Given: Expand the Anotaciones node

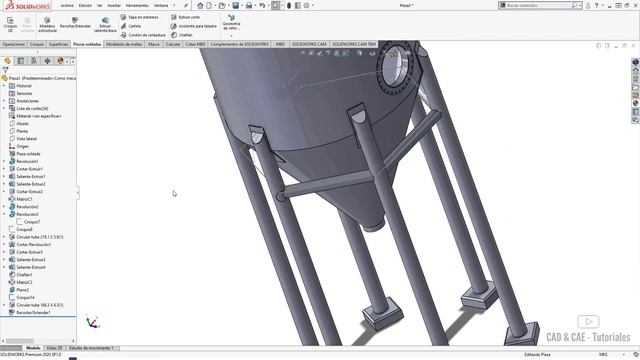Looking at the screenshot, I should tap(4, 101).
